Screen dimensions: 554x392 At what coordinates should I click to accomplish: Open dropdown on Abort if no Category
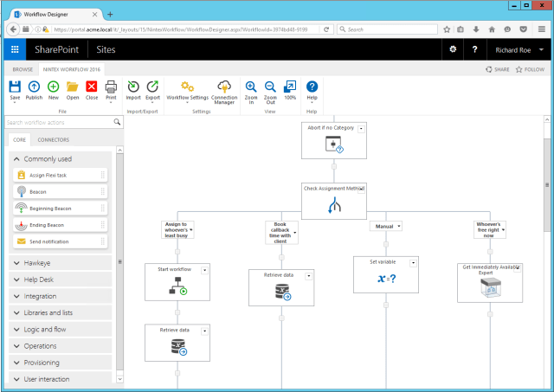(x=361, y=127)
